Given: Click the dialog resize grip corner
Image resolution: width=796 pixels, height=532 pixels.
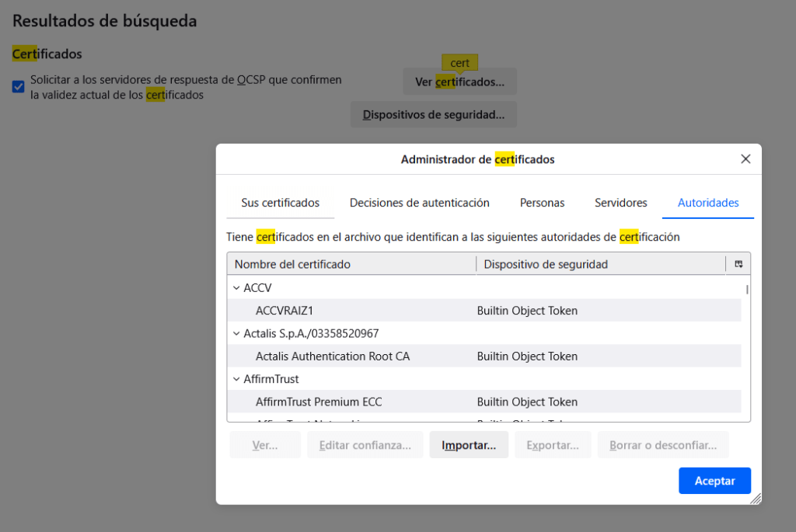Looking at the screenshot, I should pos(755,499).
